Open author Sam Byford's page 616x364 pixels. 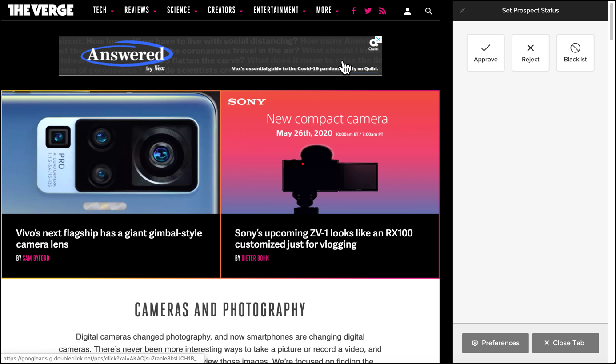tap(36, 258)
